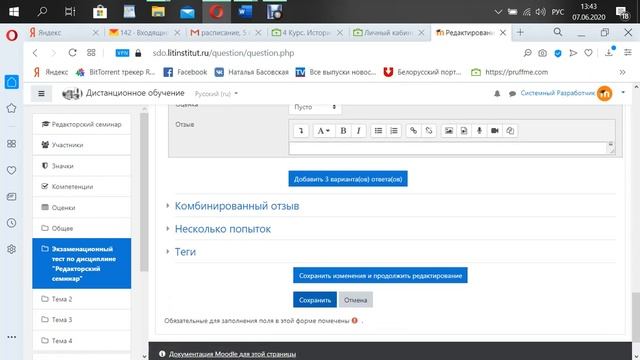Open Оценки in the sidebar
640x360 pixels.
82,207
